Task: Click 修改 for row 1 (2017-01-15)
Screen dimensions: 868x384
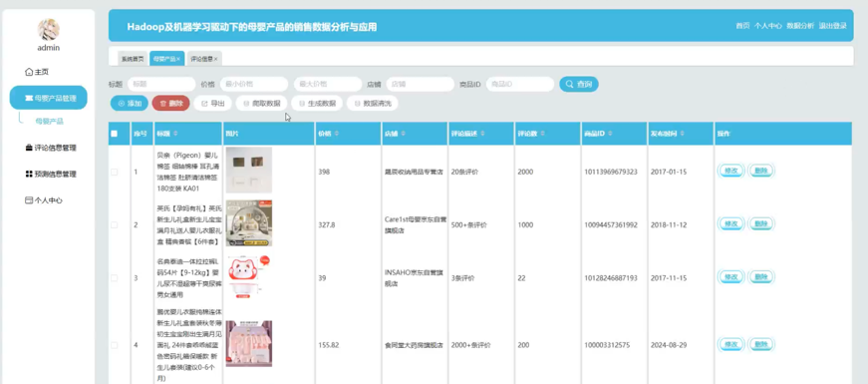Action: click(x=731, y=172)
